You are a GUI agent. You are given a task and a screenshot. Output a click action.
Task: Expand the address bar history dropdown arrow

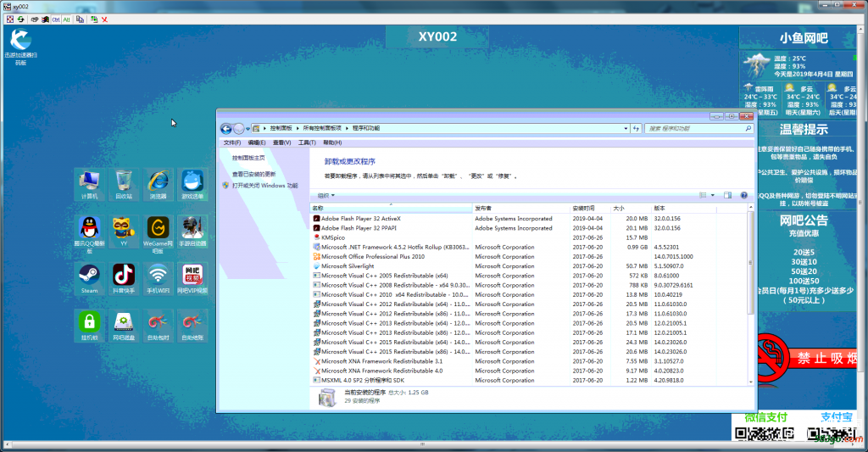pyautogui.click(x=626, y=129)
